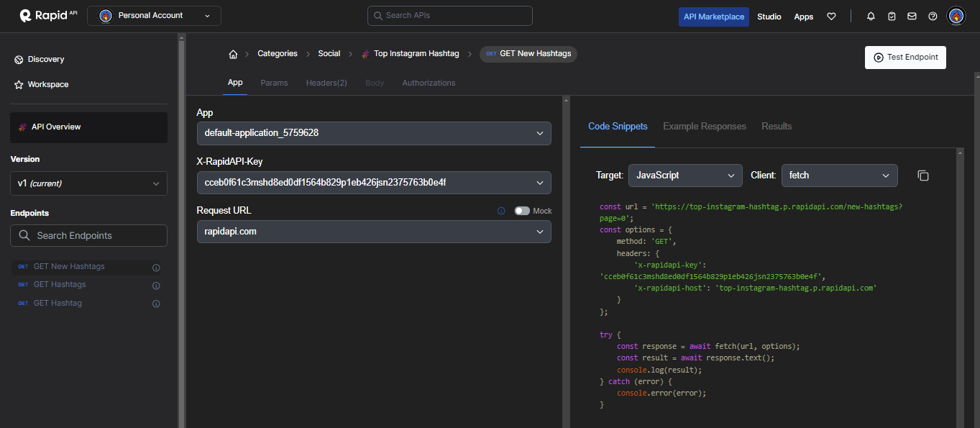Switch to the Example Responses tab
980x428 pixels.
click(705, 126)
